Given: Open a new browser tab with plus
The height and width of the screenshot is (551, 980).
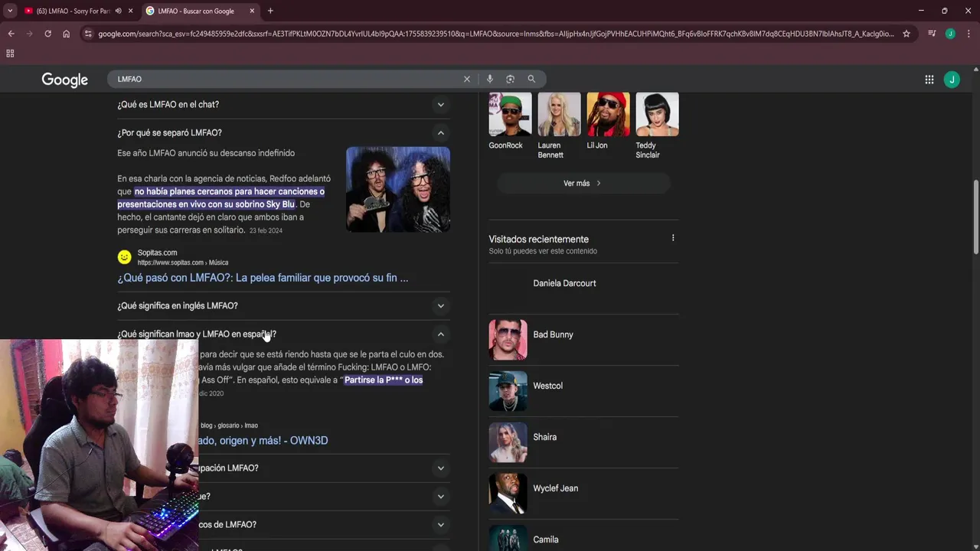Looking at the screenshot, I should [270, 11].
